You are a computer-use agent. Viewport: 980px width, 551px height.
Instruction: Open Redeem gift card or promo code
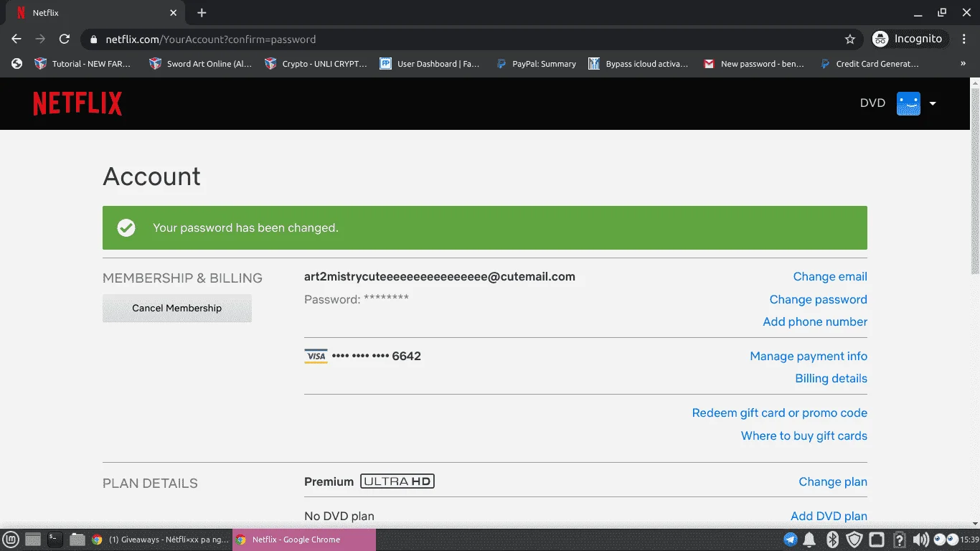(779, 413)
